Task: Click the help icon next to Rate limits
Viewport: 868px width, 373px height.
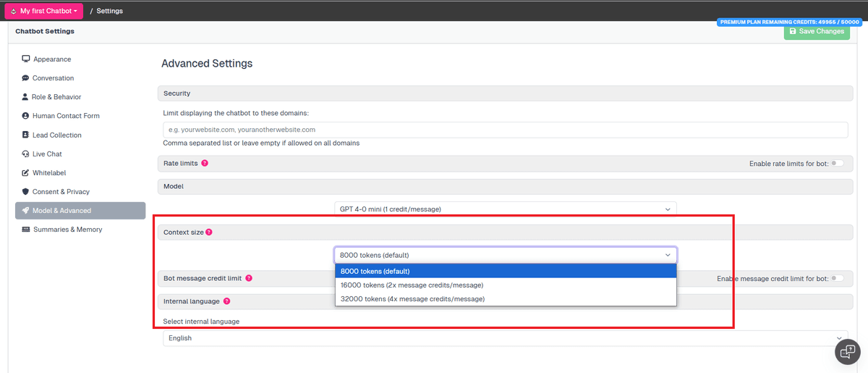Action: coord(205,164)
